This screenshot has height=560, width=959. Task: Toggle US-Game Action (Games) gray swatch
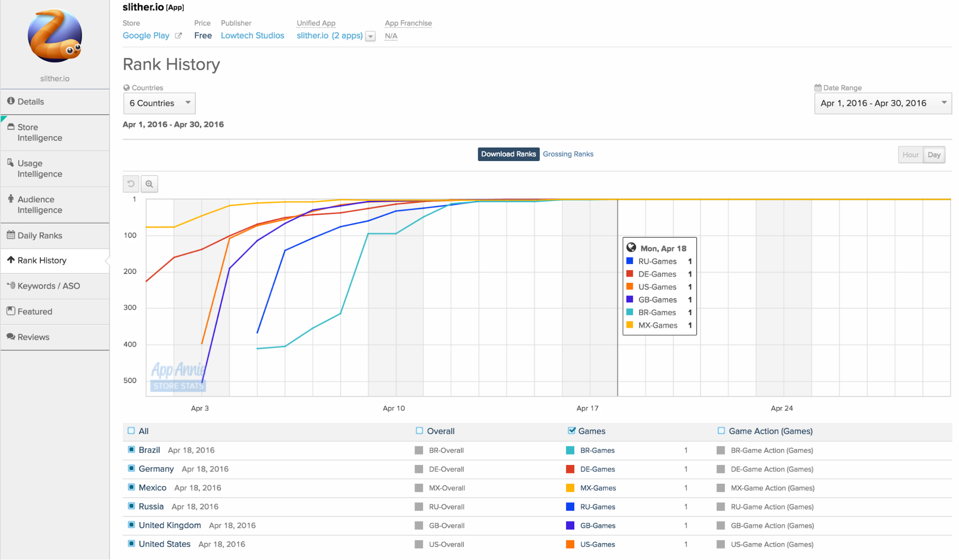[x=721, y=544]
